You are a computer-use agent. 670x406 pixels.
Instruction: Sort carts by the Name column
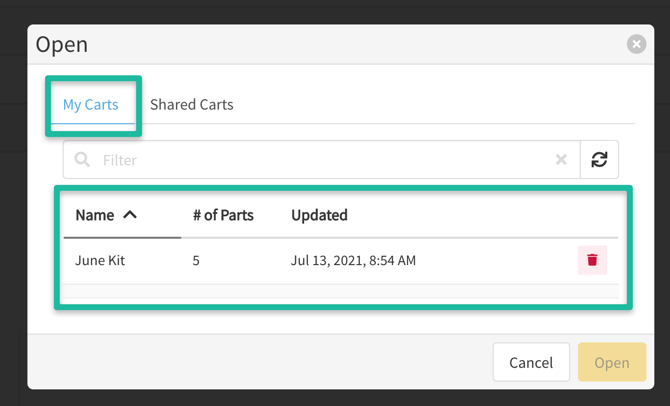[x=95, y=215]
